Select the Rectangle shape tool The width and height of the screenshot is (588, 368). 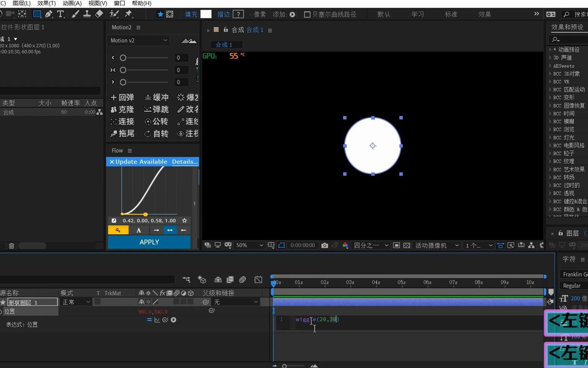pyautogui.click(x=37, y=14)
